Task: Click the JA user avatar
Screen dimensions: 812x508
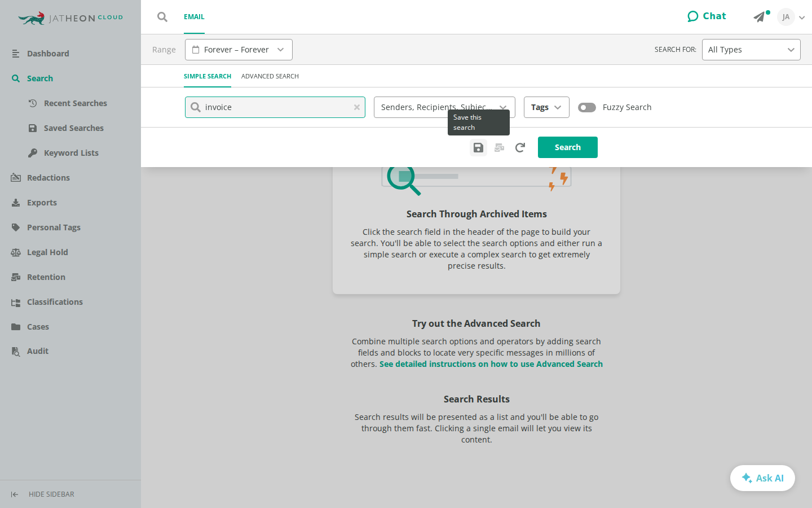Action: (x=786, y=17)
